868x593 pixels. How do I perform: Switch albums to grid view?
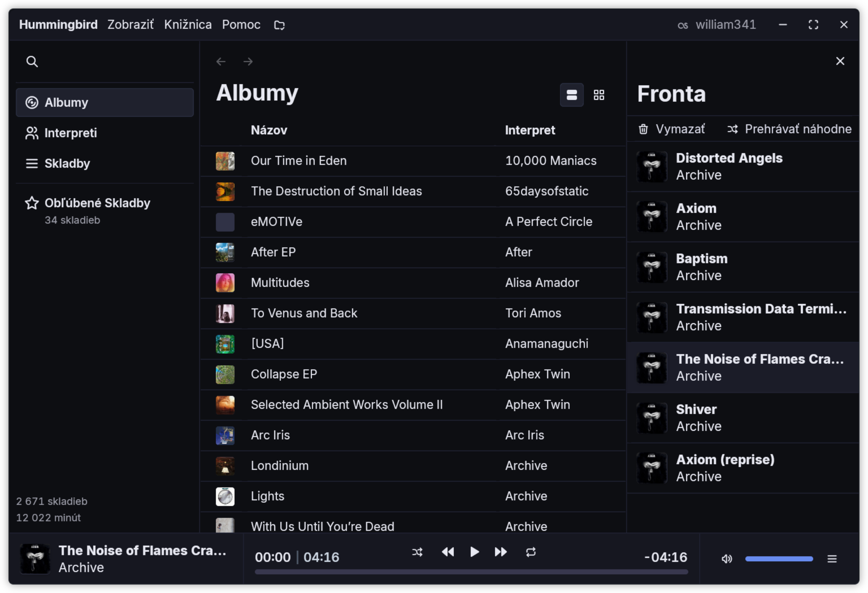coord(599,95)
